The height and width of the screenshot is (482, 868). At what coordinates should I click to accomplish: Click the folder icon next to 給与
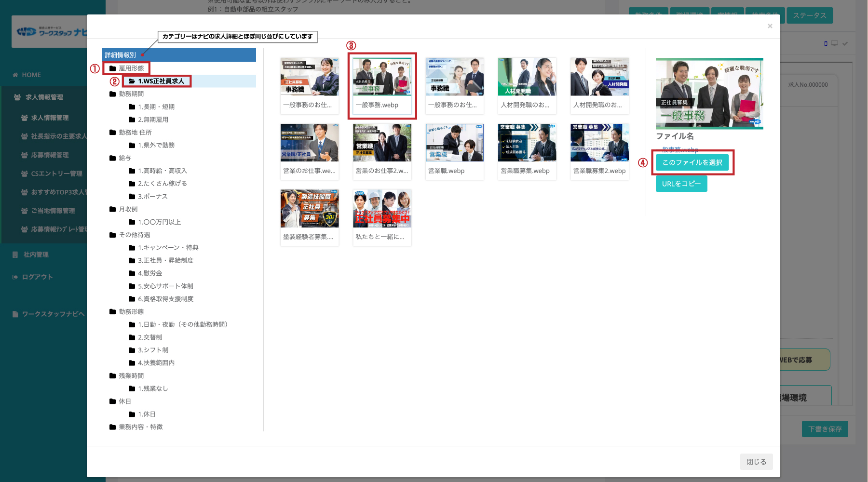(x=112, y=158)
